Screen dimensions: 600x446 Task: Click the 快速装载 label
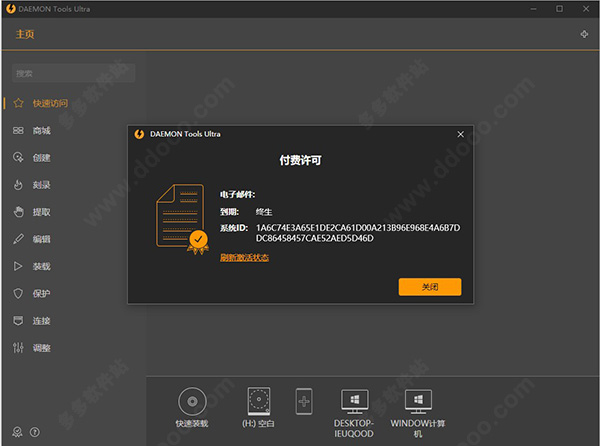tap(192, 423)
